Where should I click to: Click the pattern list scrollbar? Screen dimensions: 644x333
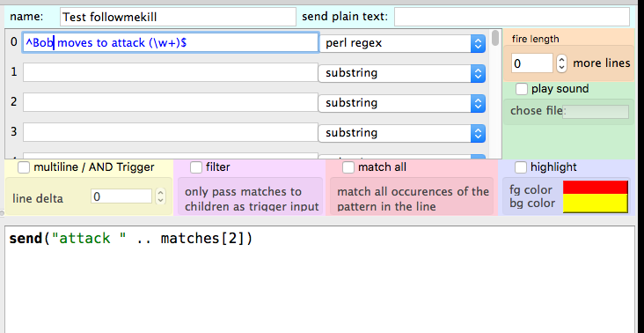coord(495,93)
